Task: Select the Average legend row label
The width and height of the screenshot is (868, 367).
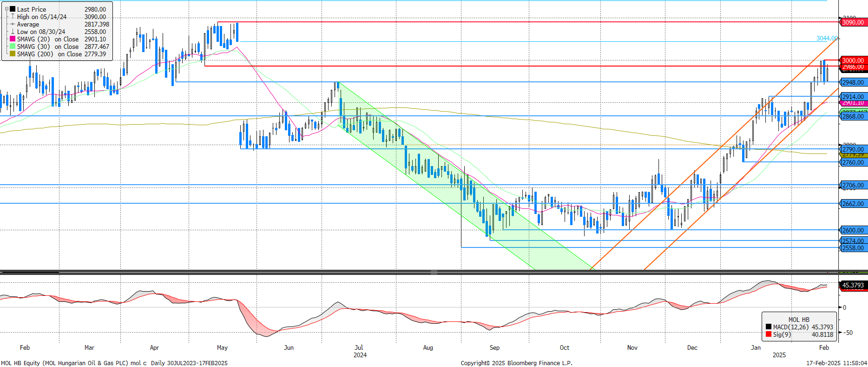Action: pyautogui.click(x=28, y=24)
